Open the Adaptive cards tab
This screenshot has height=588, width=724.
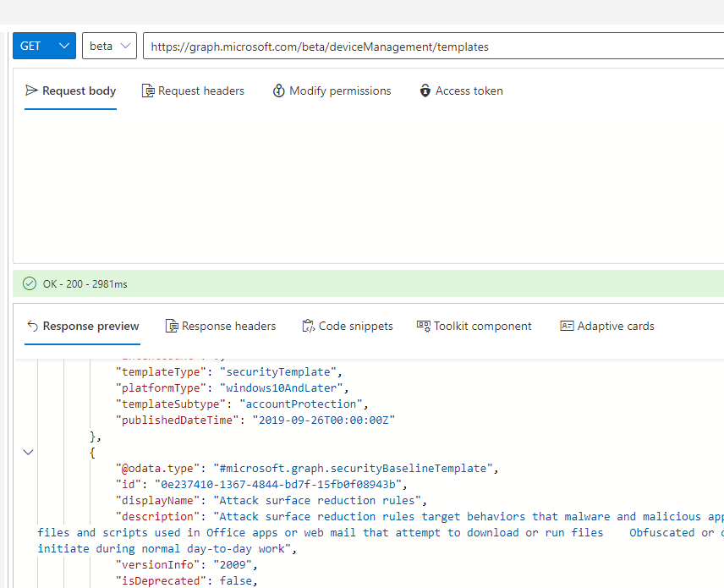(x=607, y=326)
